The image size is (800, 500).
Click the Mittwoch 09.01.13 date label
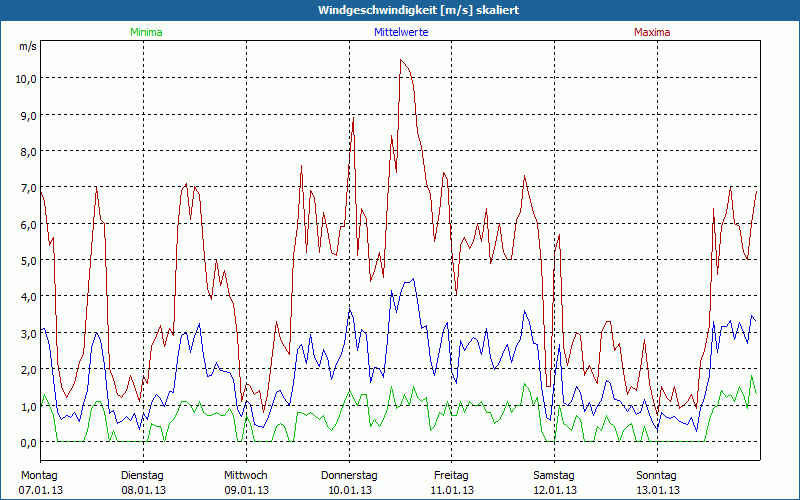(x=245, y=483)
